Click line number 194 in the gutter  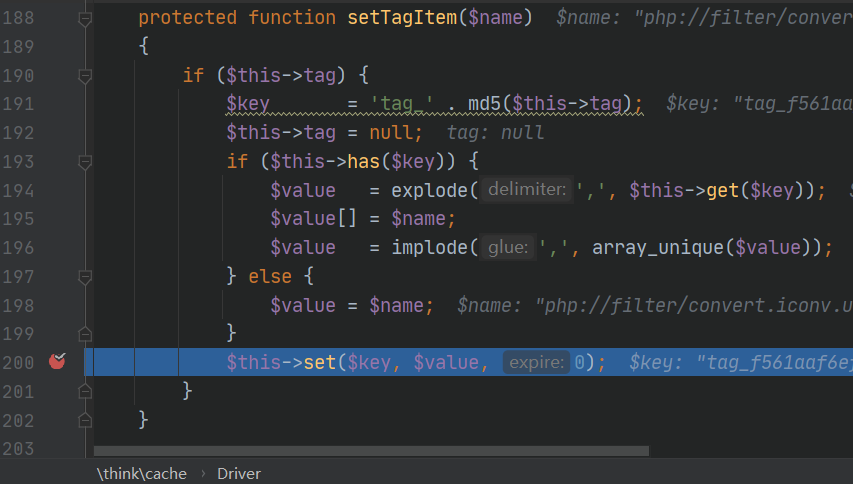coord(18,191)
